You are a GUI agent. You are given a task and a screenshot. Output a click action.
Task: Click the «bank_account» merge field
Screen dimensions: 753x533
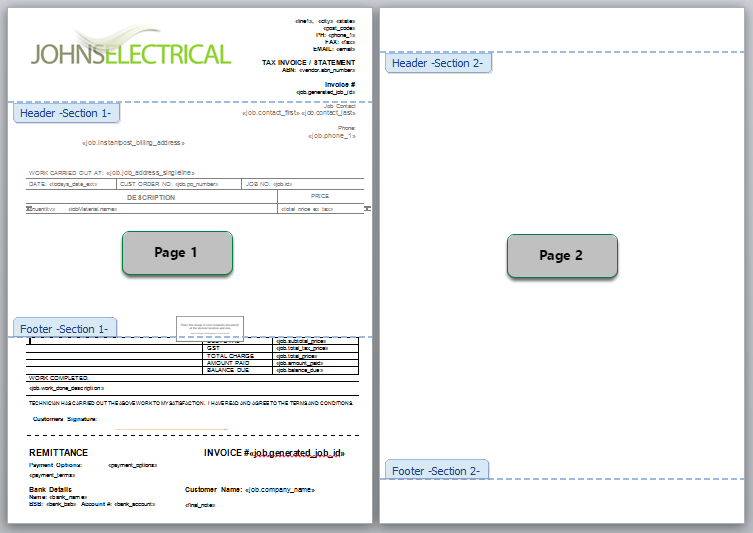134,504
